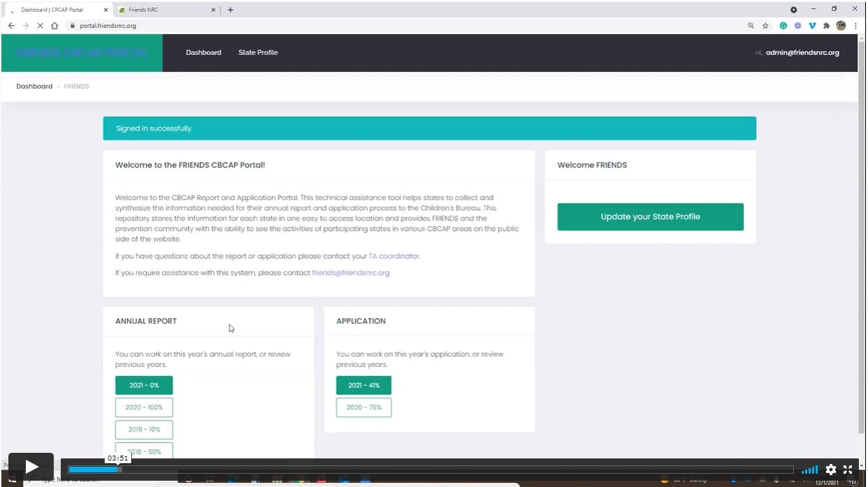This screenshot has height=487, width=868.
Task: Open a new browser tab with plus
Action: point(230,10)
